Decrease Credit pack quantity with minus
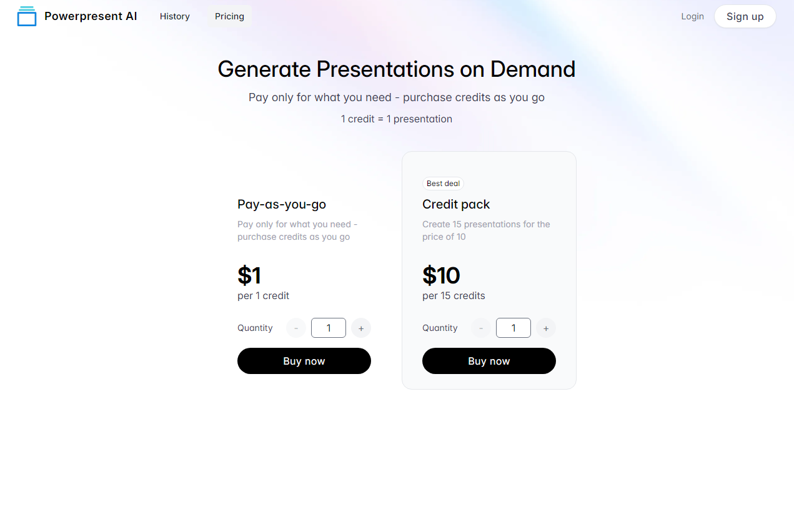This screenshot has width=794, height=532. (x=481, y=328)
